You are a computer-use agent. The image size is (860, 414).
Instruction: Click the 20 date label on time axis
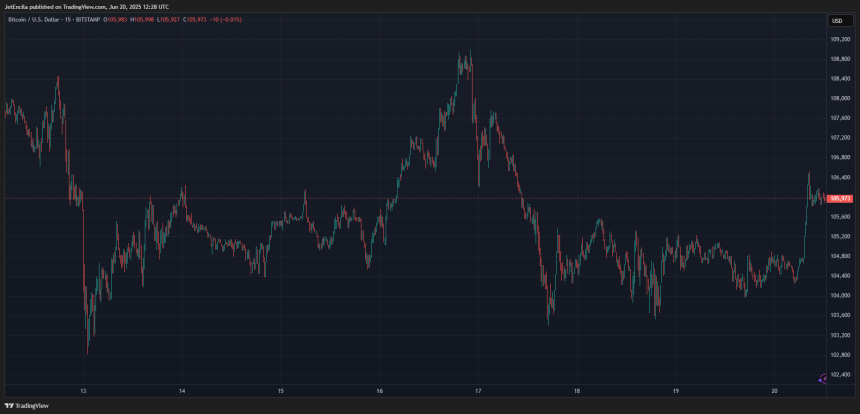tap(775, 391)
